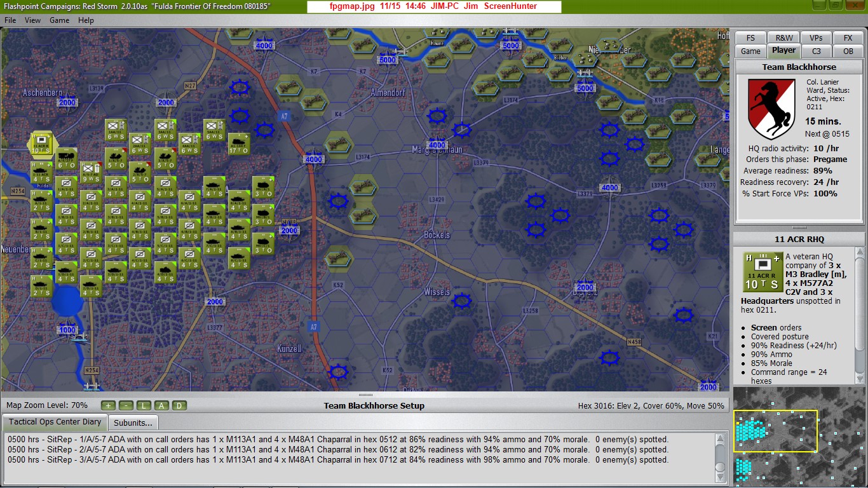Zoom in the map with + button
868x488 pixels.
point(108,405)
